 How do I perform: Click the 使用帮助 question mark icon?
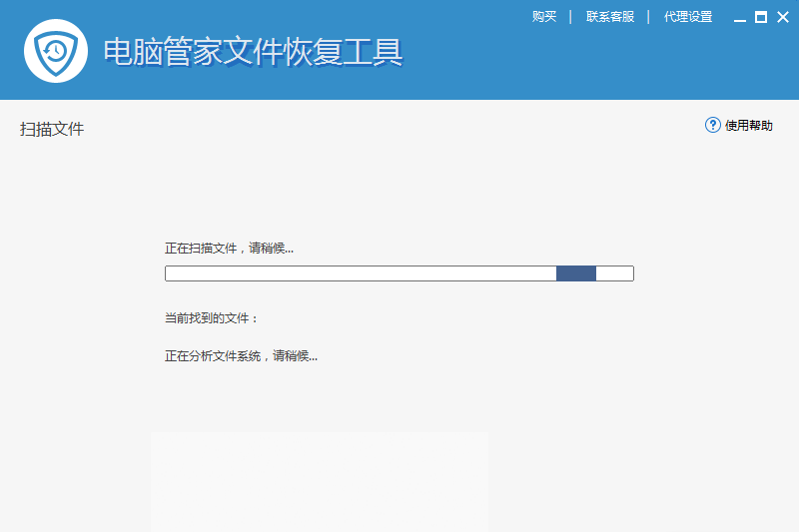(712, 125)
